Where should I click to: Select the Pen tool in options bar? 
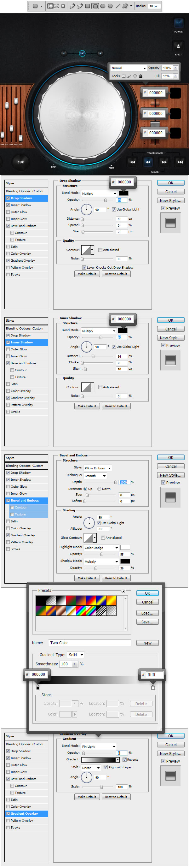[x=72, y=6]
